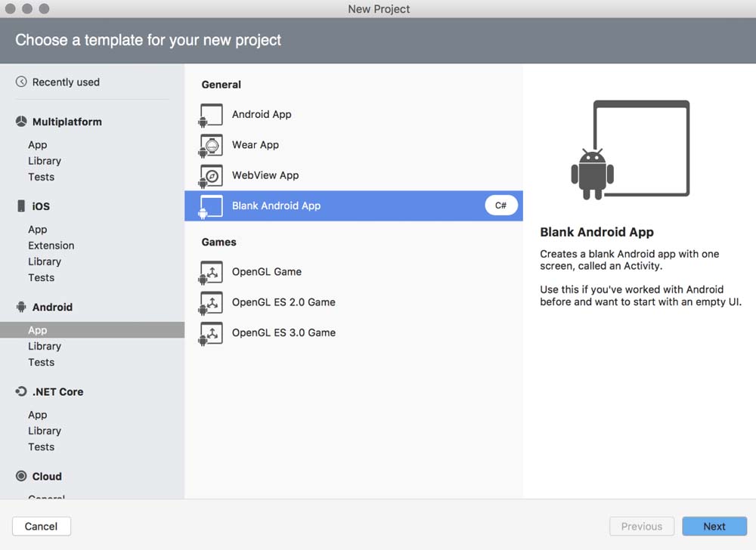
Task: Click the large Android template preview image
Action: [x=630, y=151]
